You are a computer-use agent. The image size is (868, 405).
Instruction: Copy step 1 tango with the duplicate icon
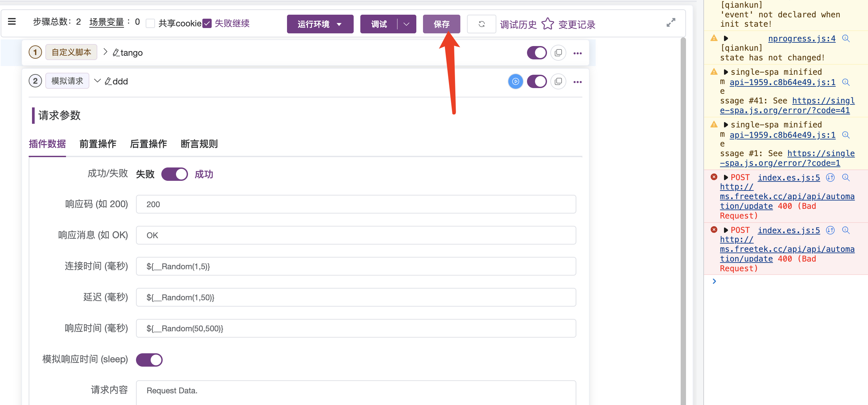[x=558, y=53]
